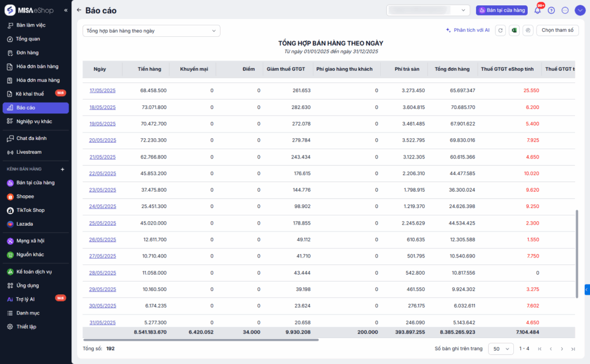Open the report settings gear icon
The image size is (590, 364).
coord(527,31)
